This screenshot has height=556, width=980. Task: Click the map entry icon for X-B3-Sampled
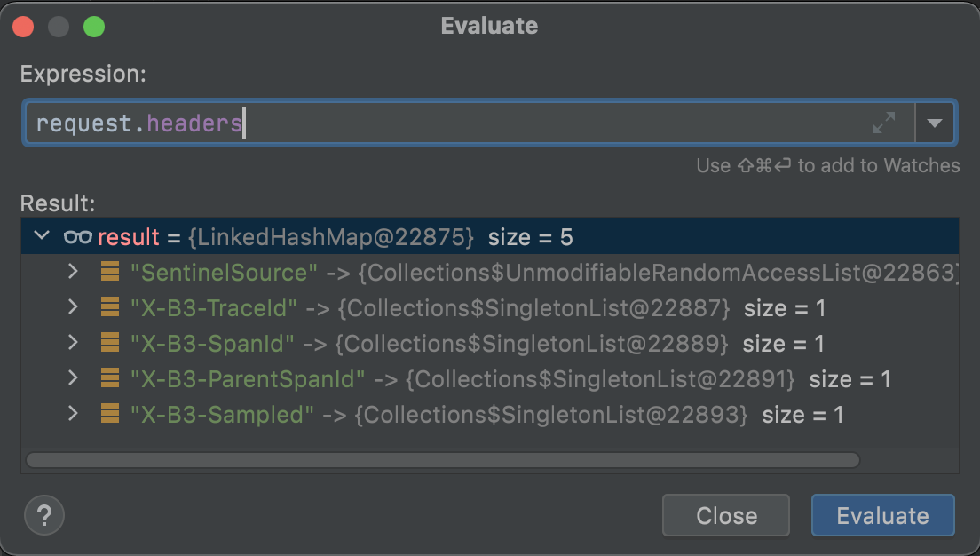point(110,415)
